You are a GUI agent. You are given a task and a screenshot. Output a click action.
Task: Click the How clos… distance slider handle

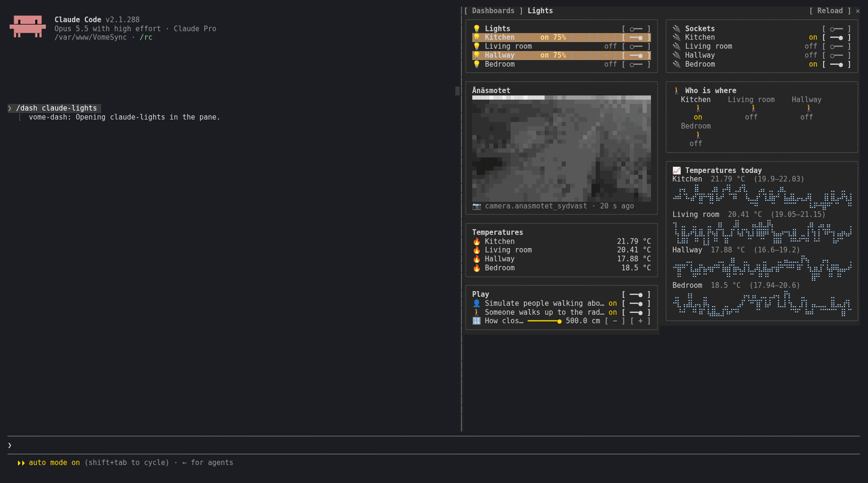559,321
